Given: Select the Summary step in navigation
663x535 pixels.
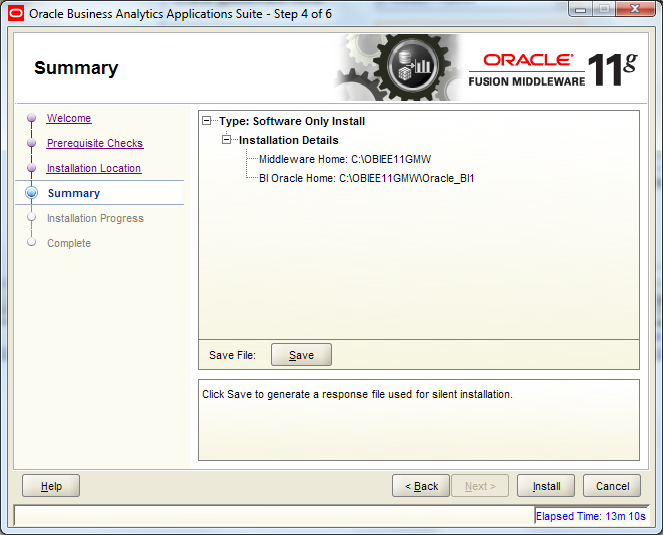Looking at the screenshot, I should pyautogui.click(x=74, y=193).
